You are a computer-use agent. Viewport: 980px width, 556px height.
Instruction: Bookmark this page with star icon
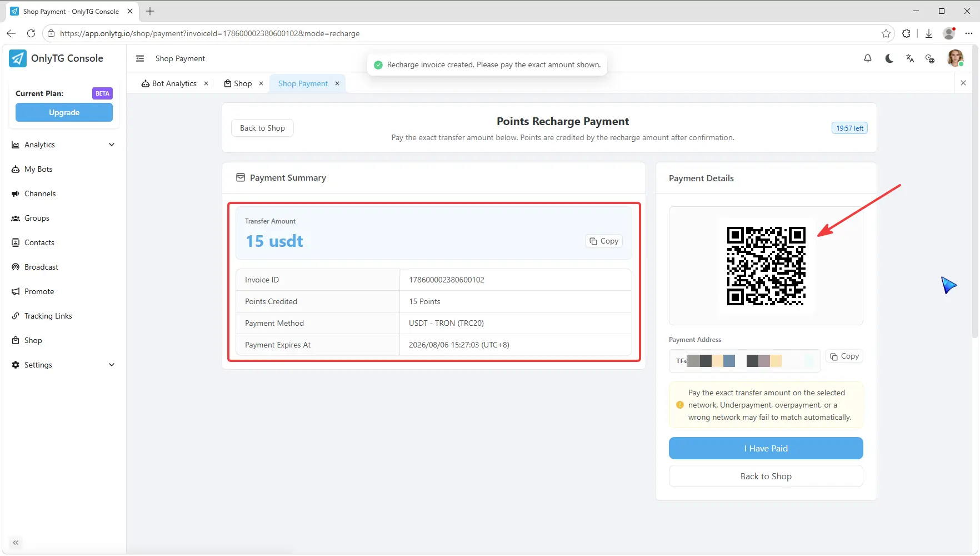pos(886,33)
